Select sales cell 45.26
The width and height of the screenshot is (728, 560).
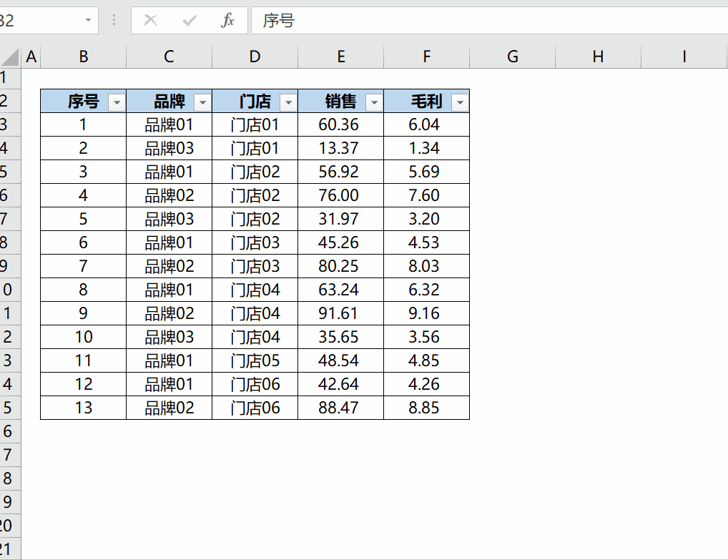point(341,242)
